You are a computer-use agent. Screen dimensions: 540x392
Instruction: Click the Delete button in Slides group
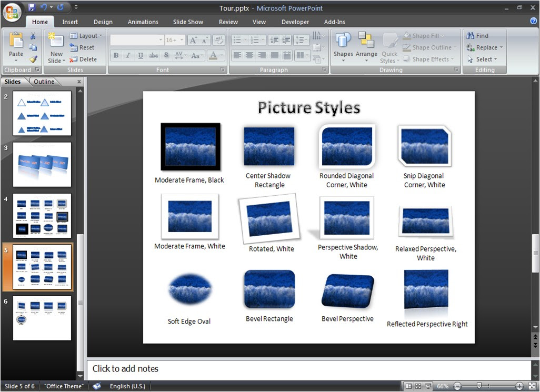(x=85, y=59)
